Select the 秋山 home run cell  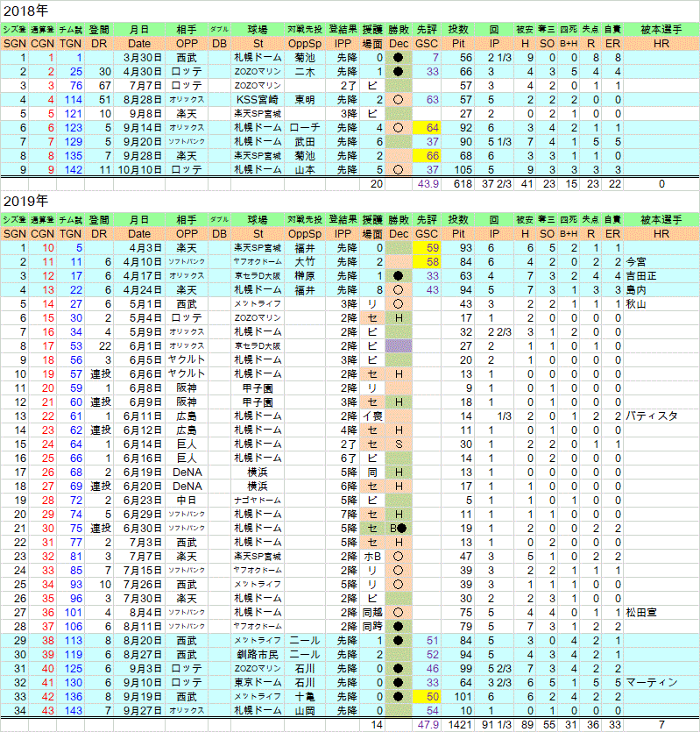tap(661, 304)
